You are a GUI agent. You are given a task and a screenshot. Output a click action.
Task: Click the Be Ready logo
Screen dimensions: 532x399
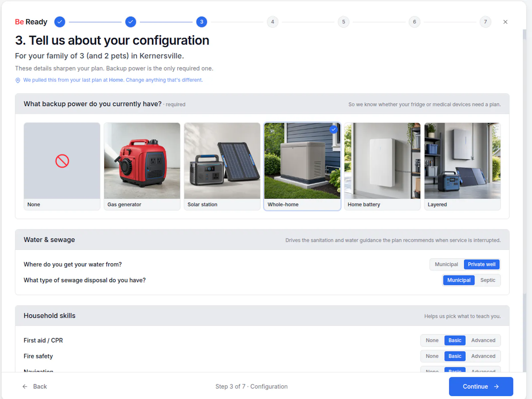[x=31, y=22]
